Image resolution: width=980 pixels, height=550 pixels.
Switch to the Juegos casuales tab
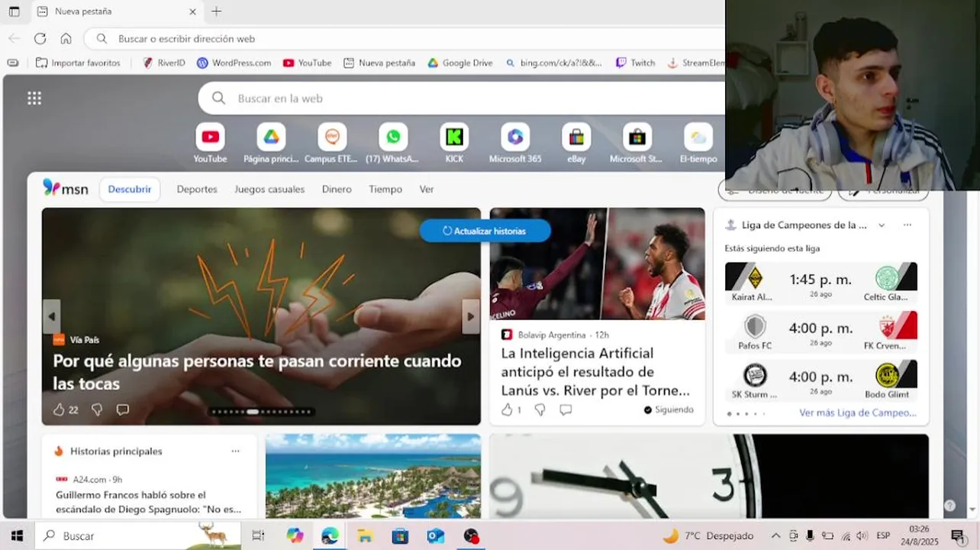point(269,189)
